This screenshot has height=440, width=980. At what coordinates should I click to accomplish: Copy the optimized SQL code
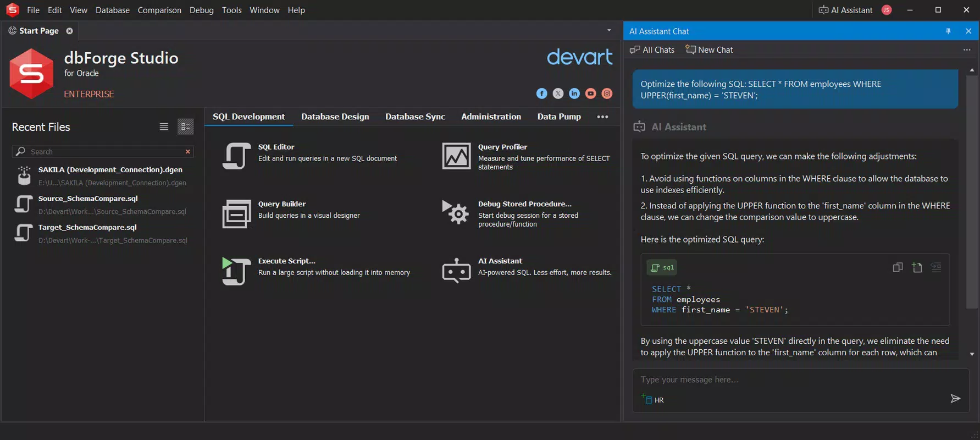click(x=898, y=267)
